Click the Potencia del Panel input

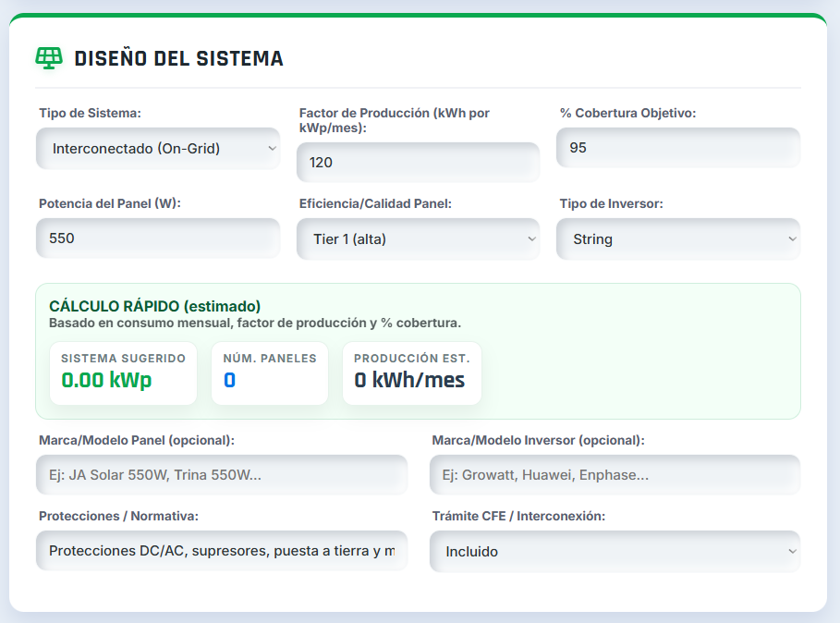coord(157,238)
